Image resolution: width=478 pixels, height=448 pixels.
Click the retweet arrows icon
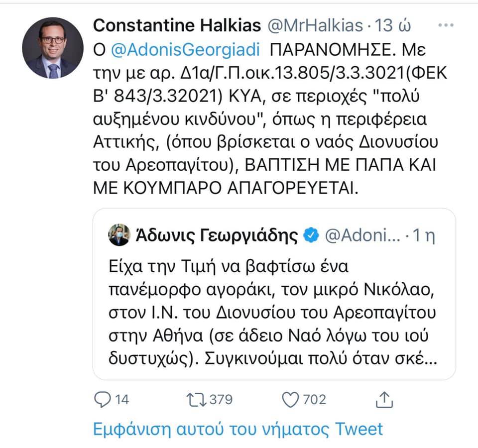(x=197, y=400)
